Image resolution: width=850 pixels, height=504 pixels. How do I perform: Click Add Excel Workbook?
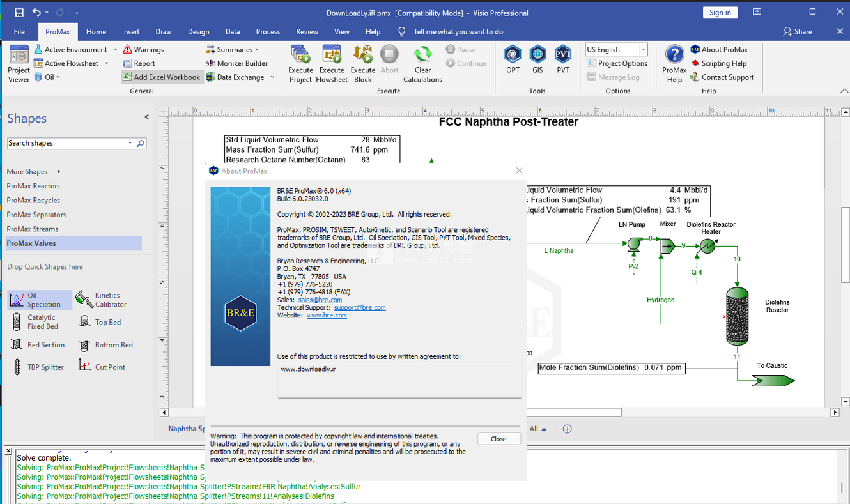[x=161, y=77]
